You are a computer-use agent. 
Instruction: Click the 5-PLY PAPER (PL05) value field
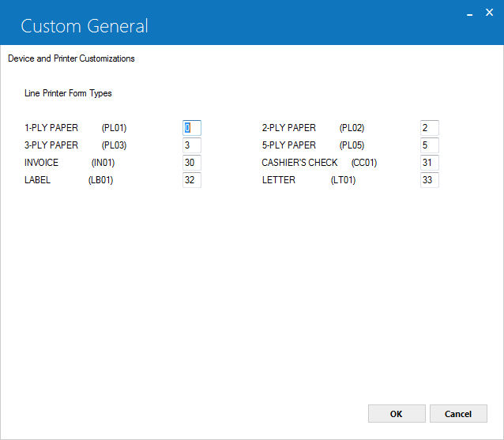[x=430, y=145]
